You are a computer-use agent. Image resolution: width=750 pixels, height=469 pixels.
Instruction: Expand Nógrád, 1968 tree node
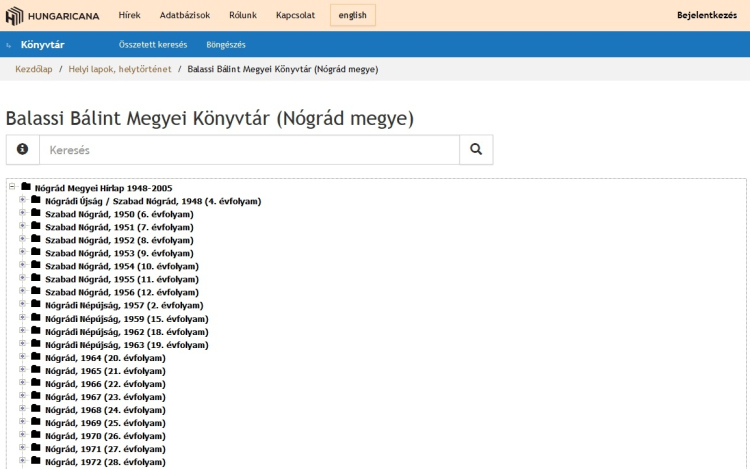22,409
